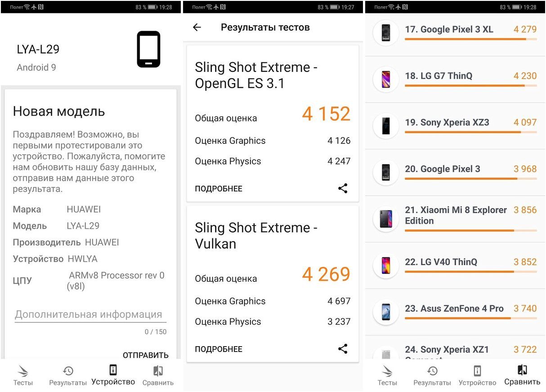
Task: Tap share icon for Sling Shot Extreme Vulkan result
Action: (343, 349)
